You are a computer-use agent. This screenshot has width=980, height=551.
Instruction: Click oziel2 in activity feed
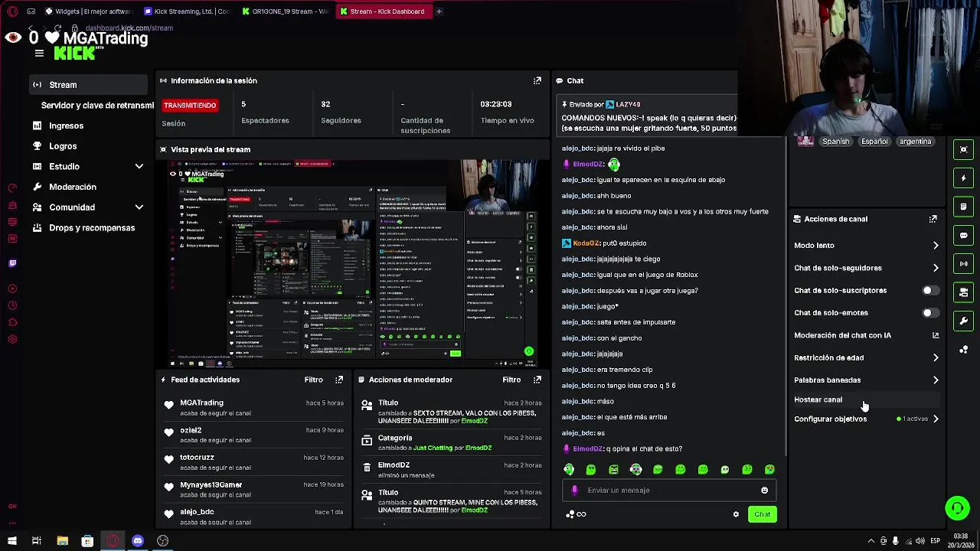[x=191, y=430]
